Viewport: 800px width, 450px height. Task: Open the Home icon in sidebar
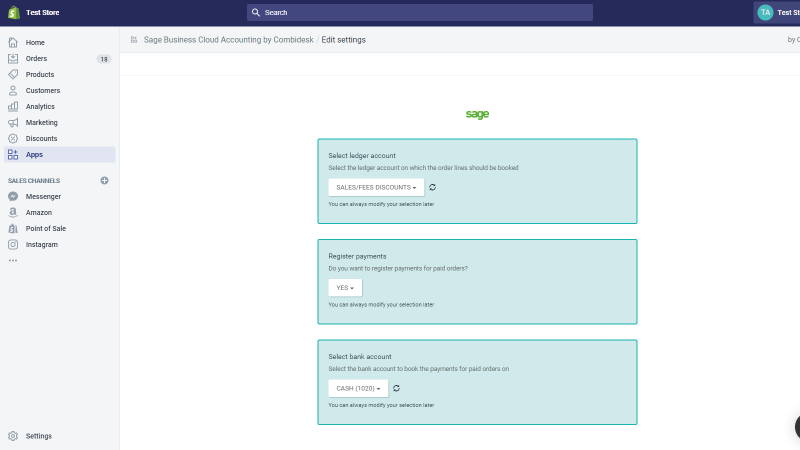(13, 42)
